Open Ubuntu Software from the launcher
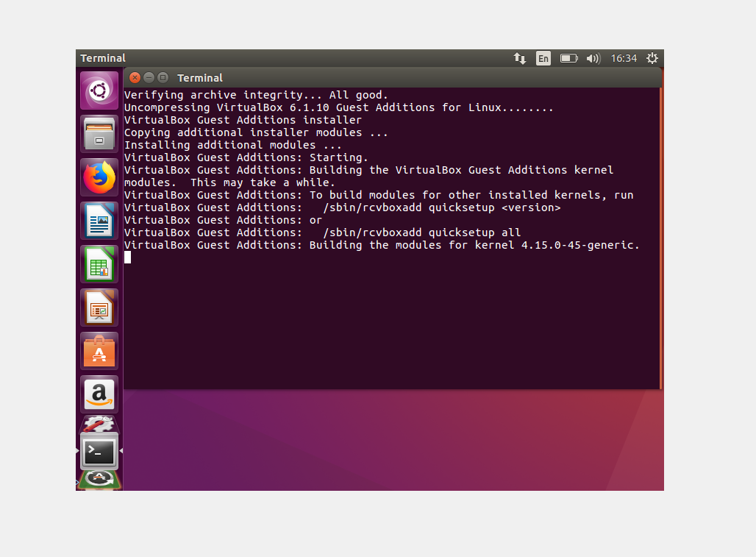The height and width of the screenshot is (557, 756). click(x=99, y=351)
